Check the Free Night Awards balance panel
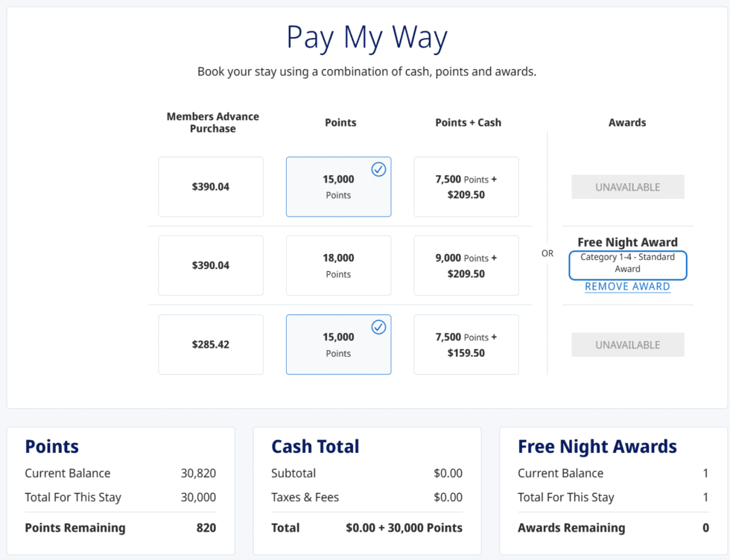730x560 pixels. click(597, 446)
